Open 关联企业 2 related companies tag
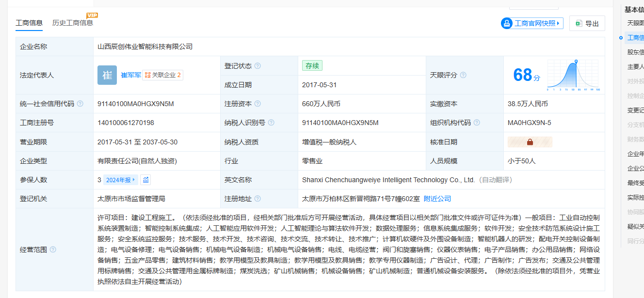The height and width of the screenshot is (298, 644). coord(162,75)
